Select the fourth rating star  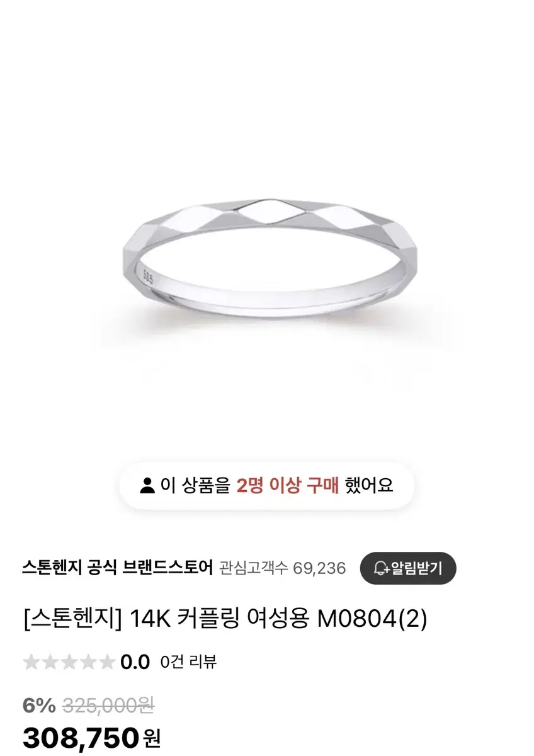(88, 661)
